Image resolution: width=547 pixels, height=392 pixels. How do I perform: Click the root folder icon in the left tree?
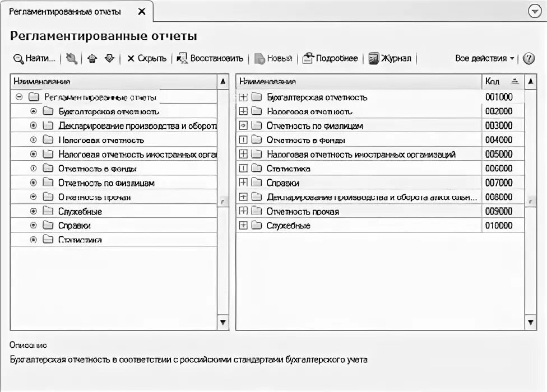click(x=34, y=97)
